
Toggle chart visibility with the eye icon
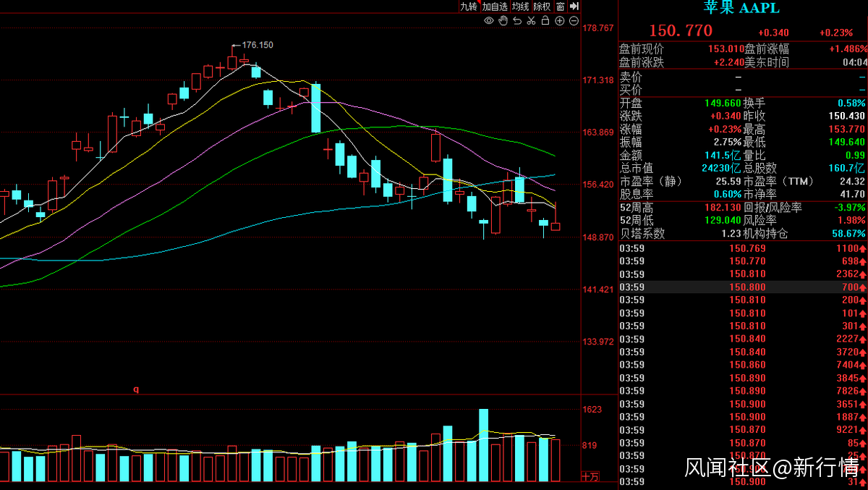[x=489, y=21]
